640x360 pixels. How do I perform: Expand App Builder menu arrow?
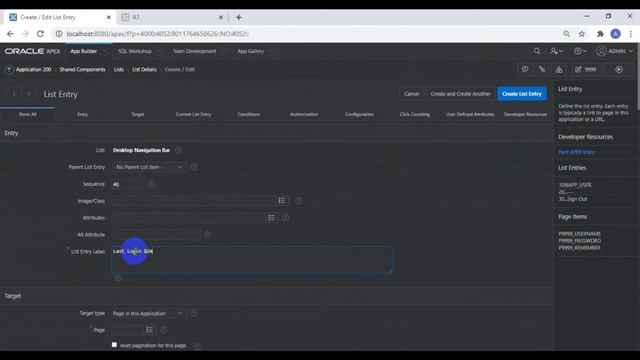click(104, 51)
